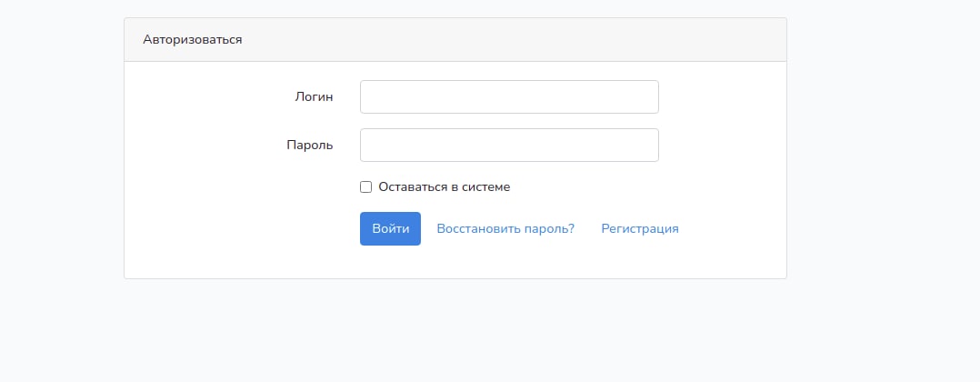
Task: Open the Восстановить пароль? link
Action: (x=505, y=229)
